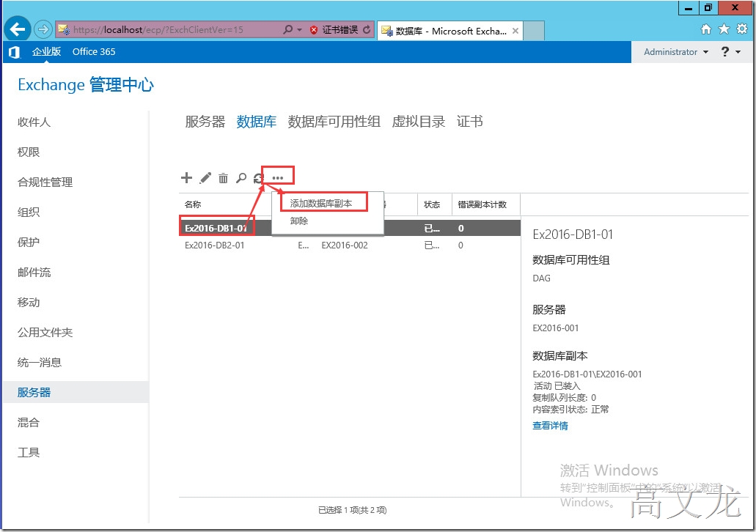The image size is (756, 532).
Task: Sort by the 名称 column header
Action: coord(193,204)
